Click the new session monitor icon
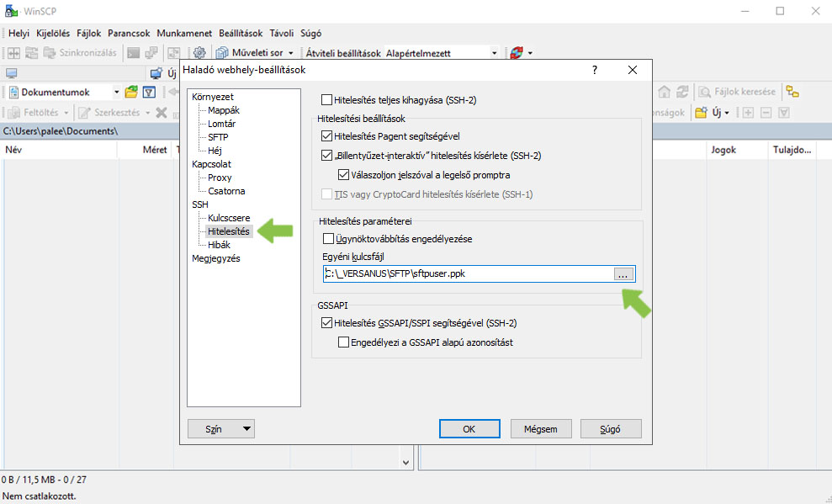 pos(156,73)
